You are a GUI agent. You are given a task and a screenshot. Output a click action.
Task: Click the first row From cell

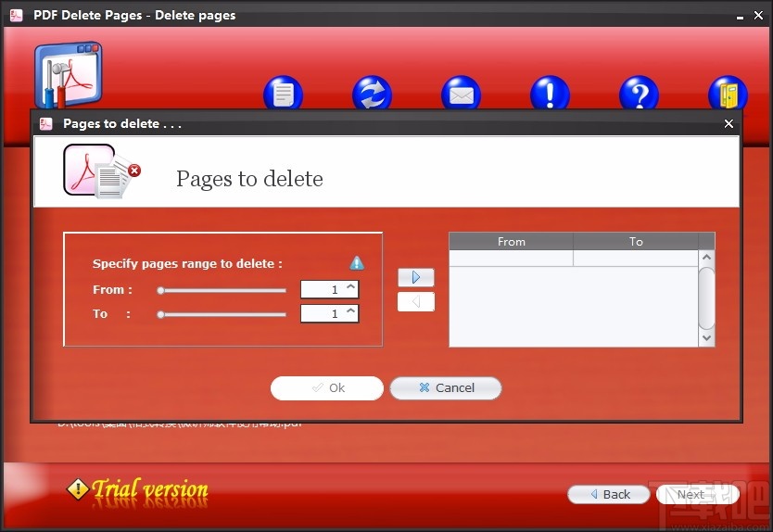click(x=512, y=259)
